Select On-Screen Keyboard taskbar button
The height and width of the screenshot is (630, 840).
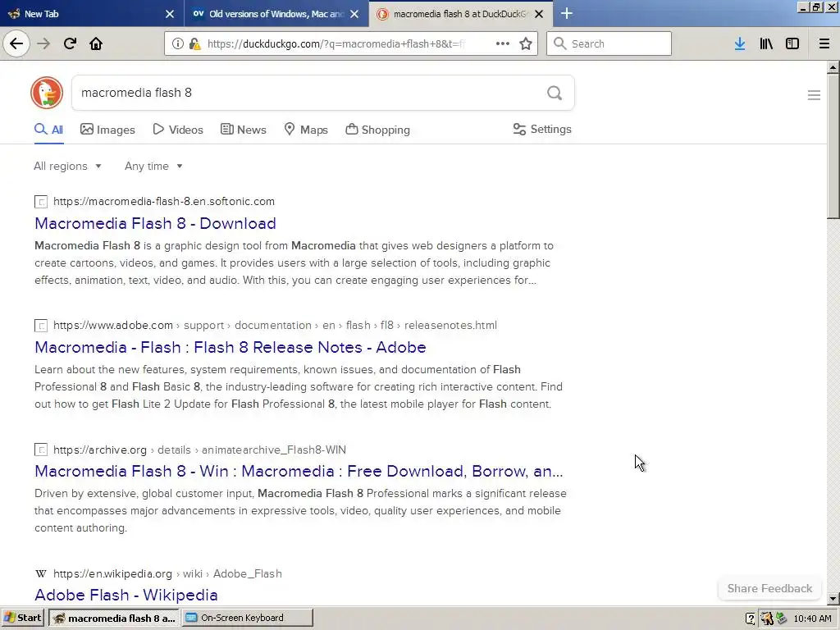(x=248, y=618)
